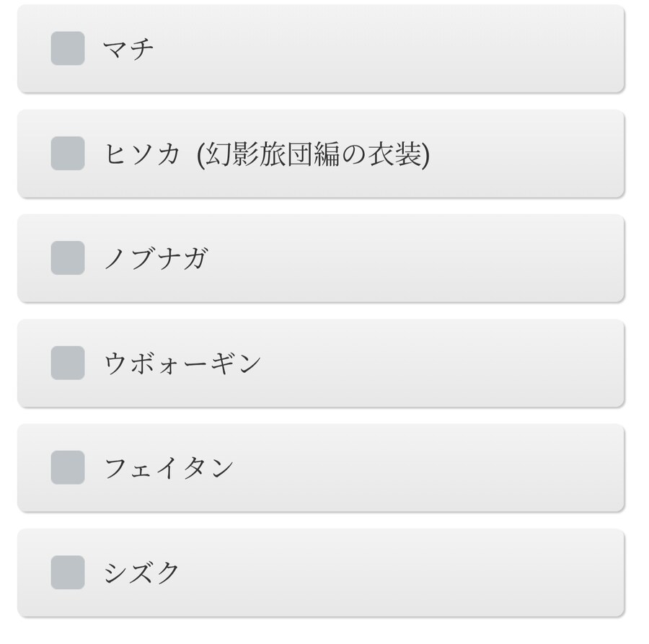The width and height of the screenshot is (649, 644).
Task: Click the フェイタン label text
Action: pos(169,468)
